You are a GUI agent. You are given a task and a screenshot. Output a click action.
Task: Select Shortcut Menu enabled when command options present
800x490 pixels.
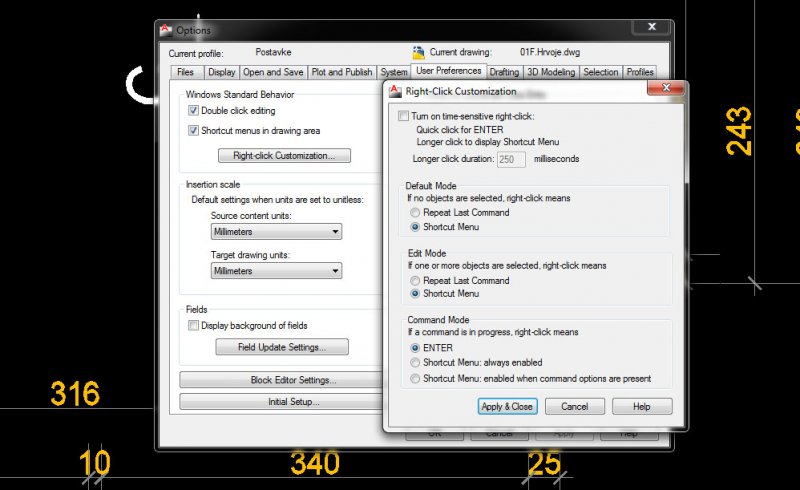415,378
